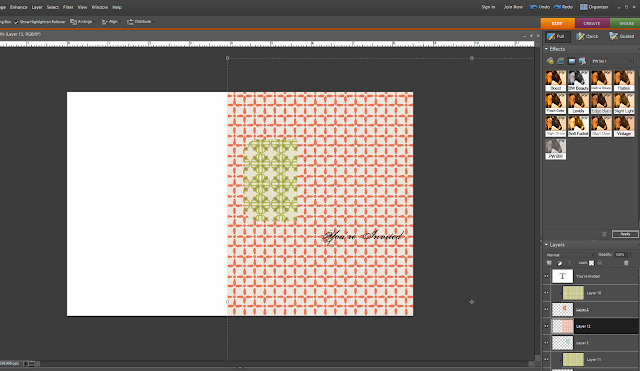Select the PW BW effect thumbnail

click(x=556, y=149)
